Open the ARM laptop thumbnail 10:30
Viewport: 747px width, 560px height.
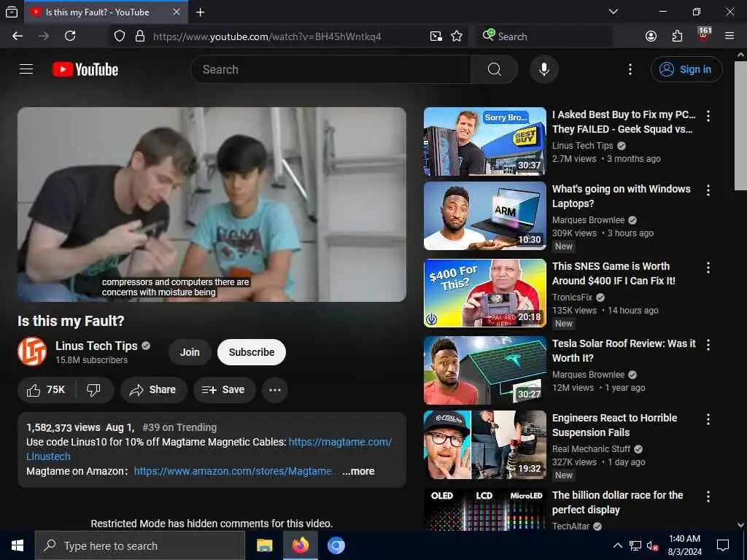pos(485,216)
